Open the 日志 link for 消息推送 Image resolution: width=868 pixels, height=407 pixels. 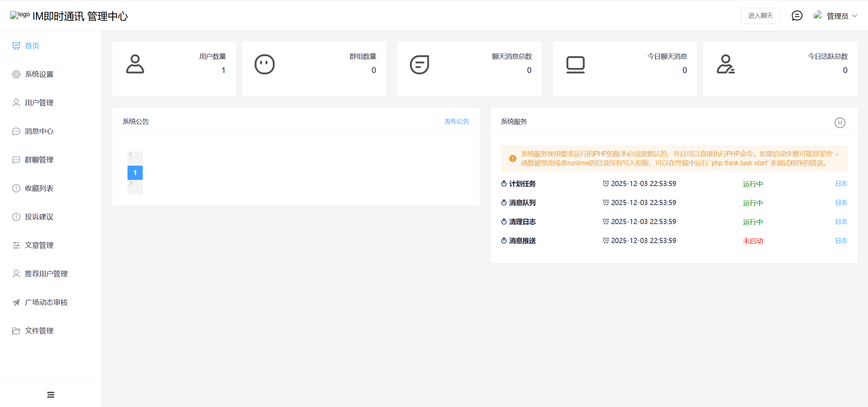(x=841, y=241)
